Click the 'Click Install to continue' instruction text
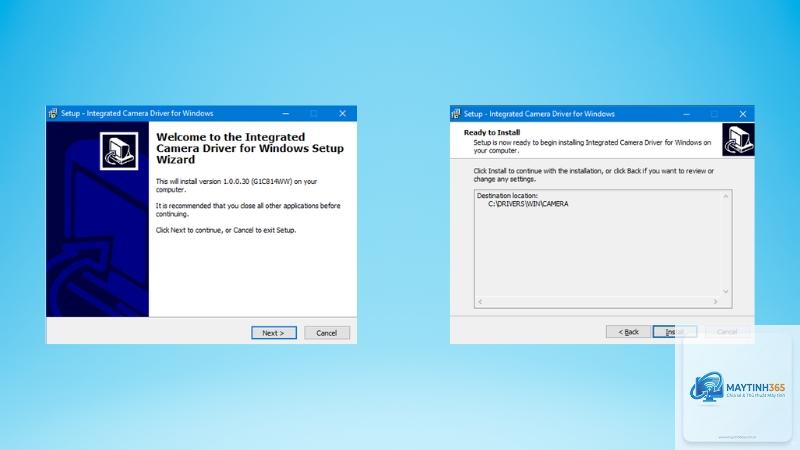 [593, 175]
